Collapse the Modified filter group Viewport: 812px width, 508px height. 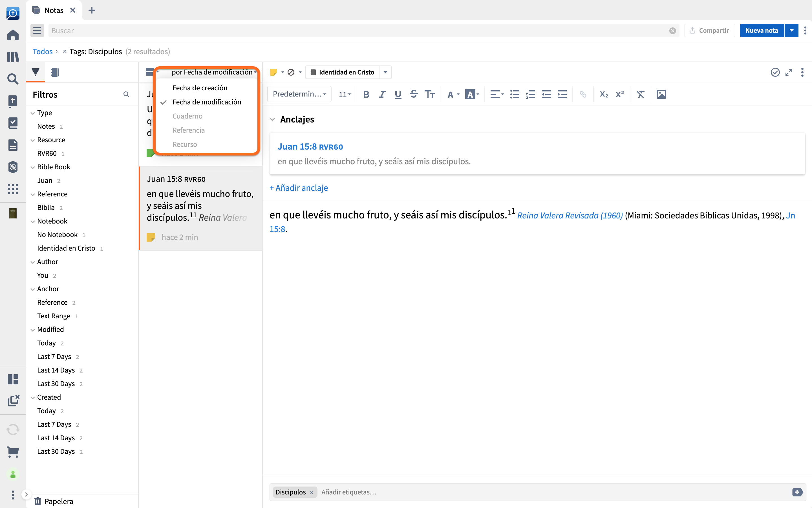coord(32,330)
